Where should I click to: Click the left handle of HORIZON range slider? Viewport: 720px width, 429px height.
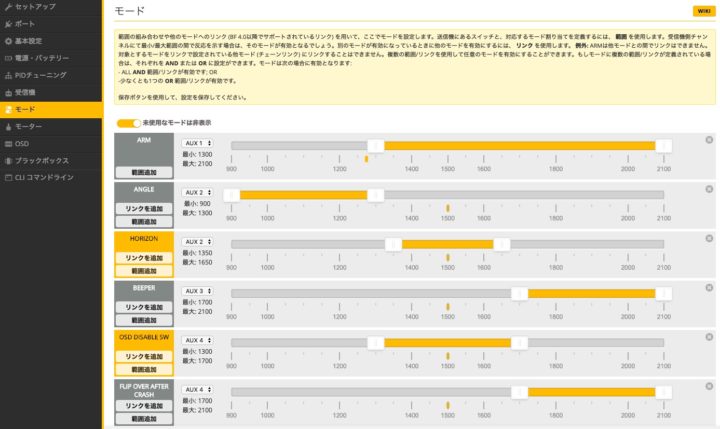(394, 244)
